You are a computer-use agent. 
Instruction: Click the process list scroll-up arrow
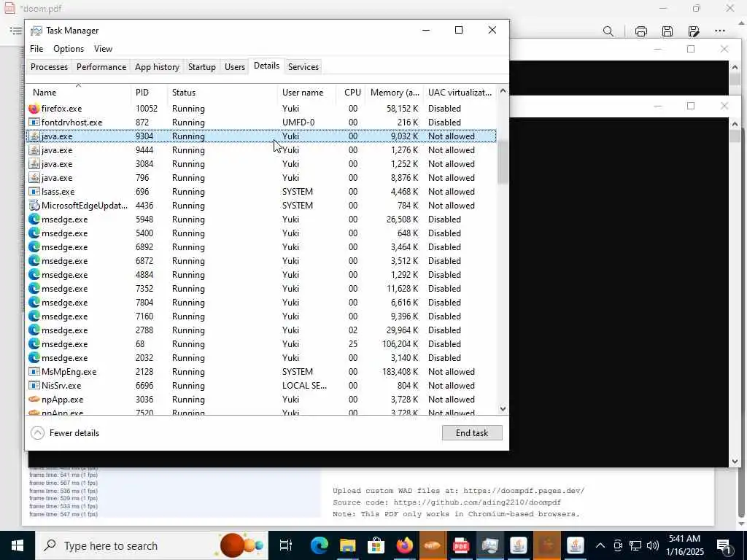tap(503, 91)
